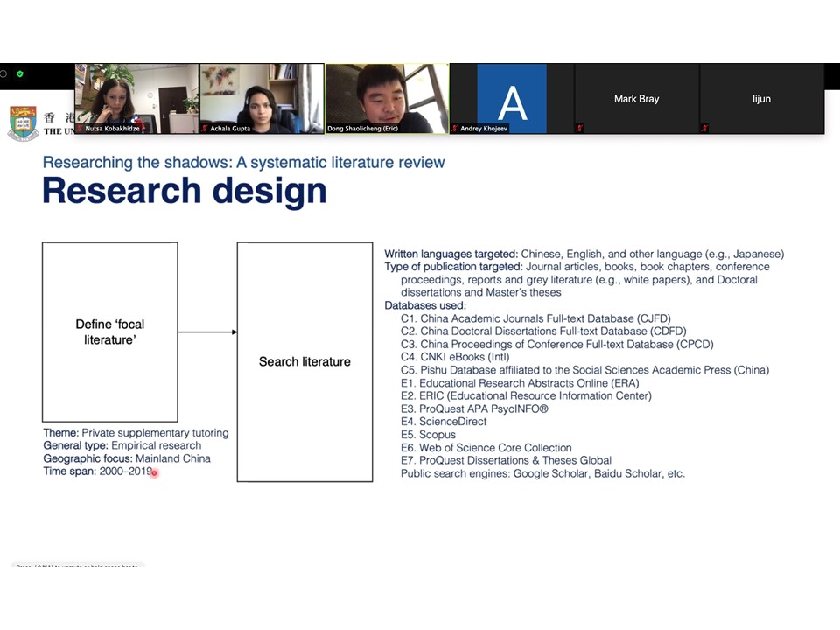Click the 'Public search engines' line
The height and width of the screenshot is (630, 840).
[x=542, y=473]
